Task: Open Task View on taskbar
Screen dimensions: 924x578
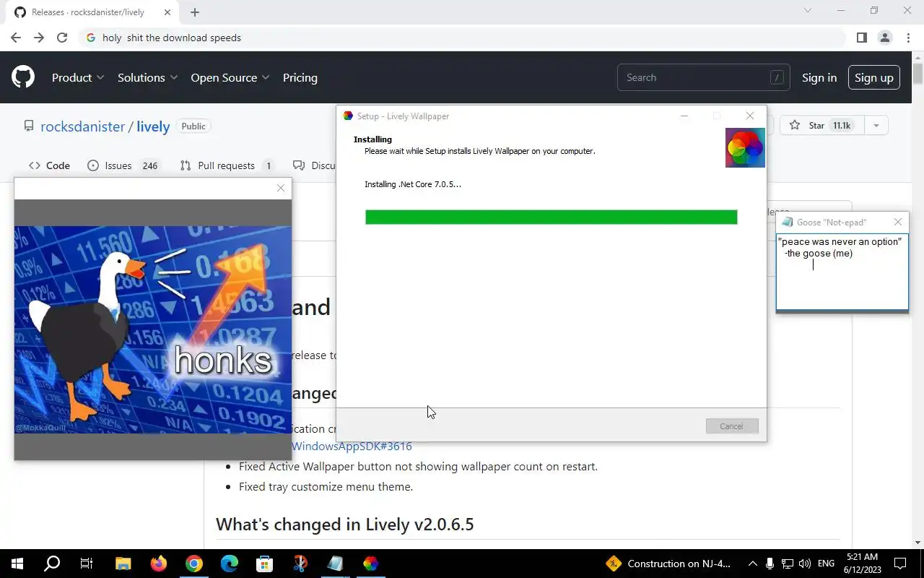Action: pos(87,564)
